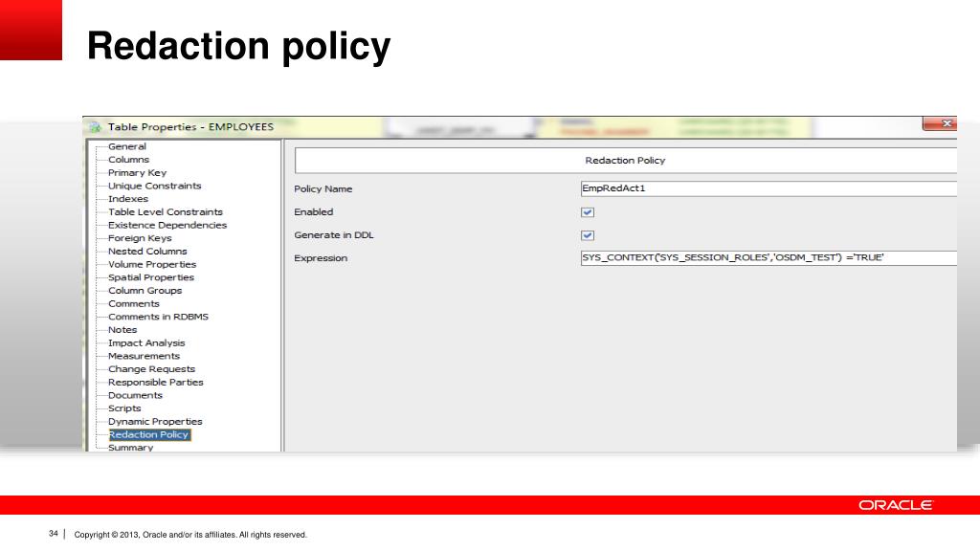Viewport: 980px width, 551px height.
Task: Select the highlighted Redaction Policy entry
Action: [148, 435]
